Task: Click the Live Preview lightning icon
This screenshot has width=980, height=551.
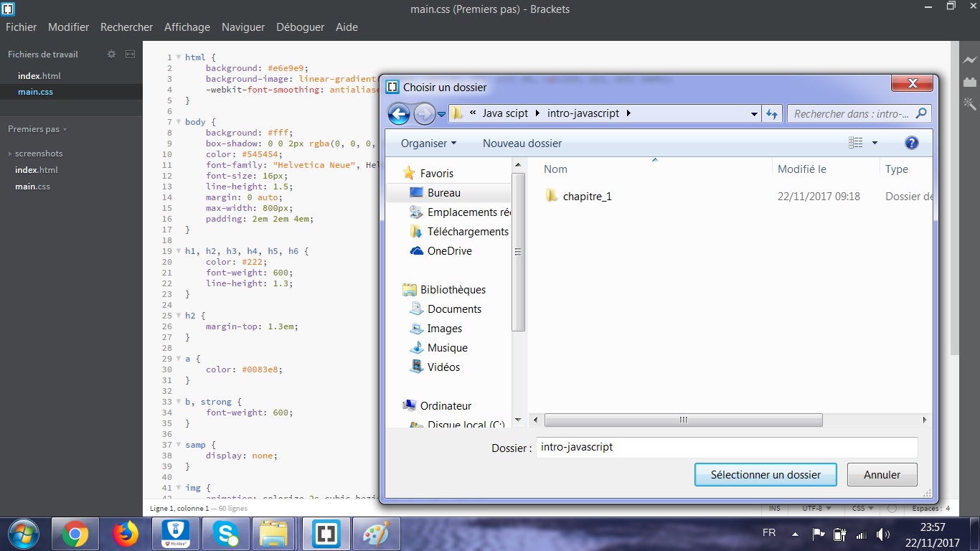Action: click(970, 60)
